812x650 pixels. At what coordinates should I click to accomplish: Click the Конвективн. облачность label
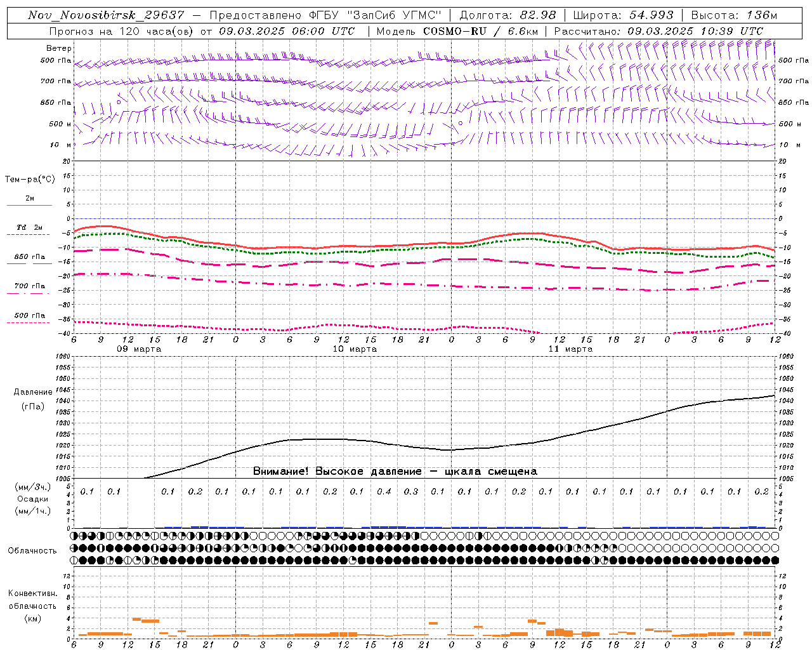32,600
